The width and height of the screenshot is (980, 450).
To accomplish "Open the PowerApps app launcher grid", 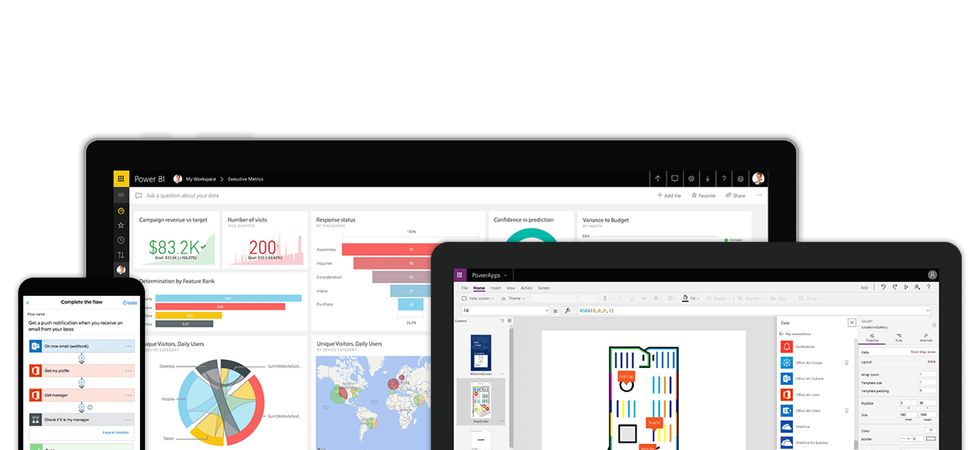I will coord(459,275).
